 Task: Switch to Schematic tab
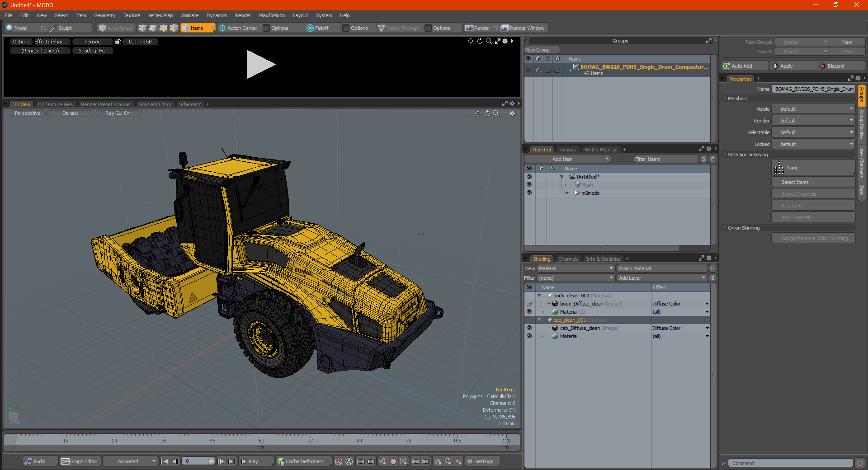190,104
